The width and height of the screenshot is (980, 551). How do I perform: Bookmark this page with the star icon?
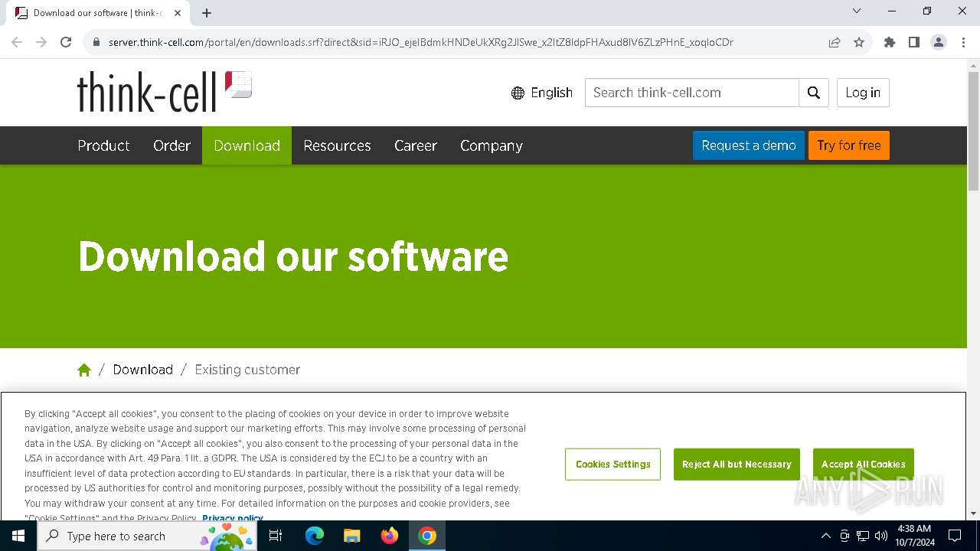click(859, 42)
